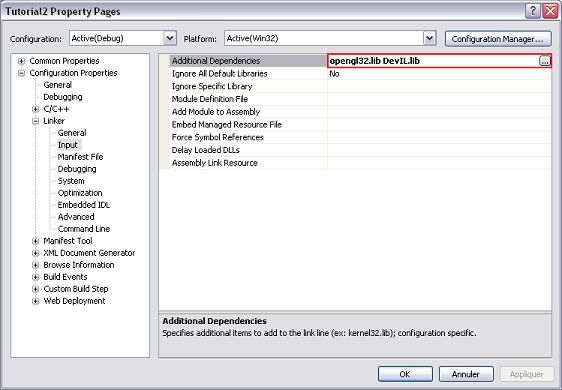Expand the Manifest Tool node

click(35, 241)
